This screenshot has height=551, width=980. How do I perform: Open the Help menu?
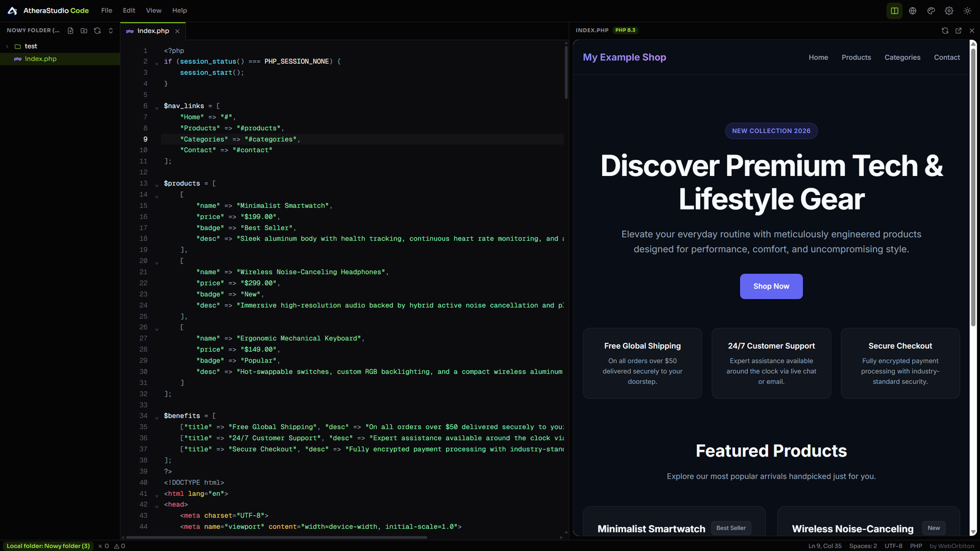[179, 10]
